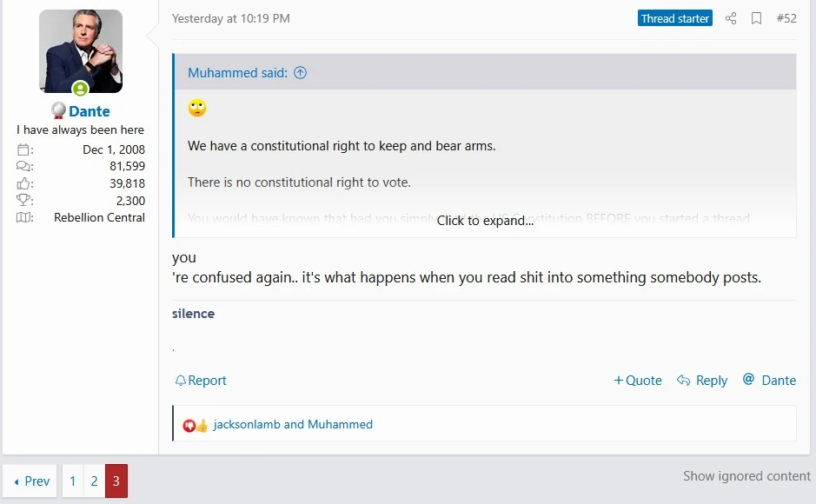Open Dante's profile avatar picture

pos(81,51)
